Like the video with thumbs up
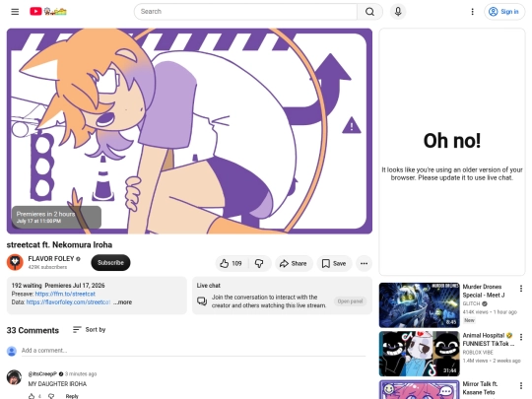The image size is (532, 399). [231, 263]
